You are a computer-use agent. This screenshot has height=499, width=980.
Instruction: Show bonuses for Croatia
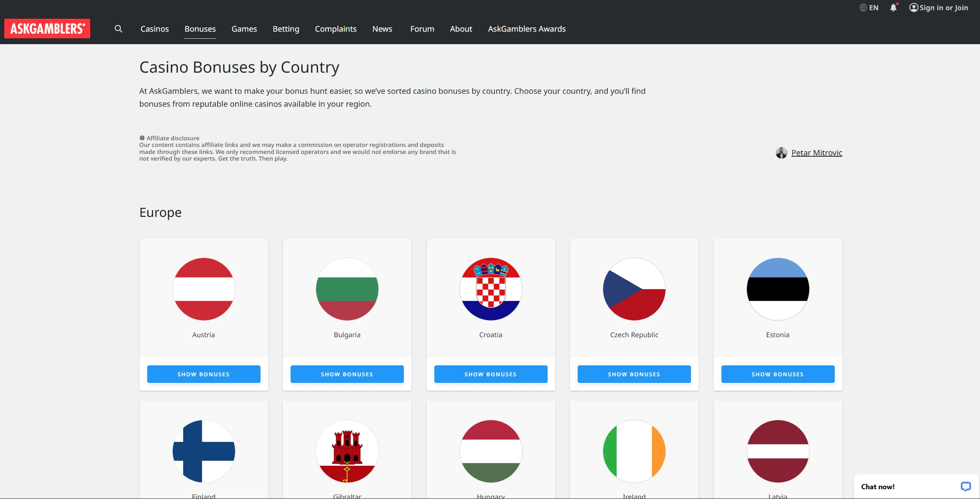pyautogui.click(x=491, y=374)
